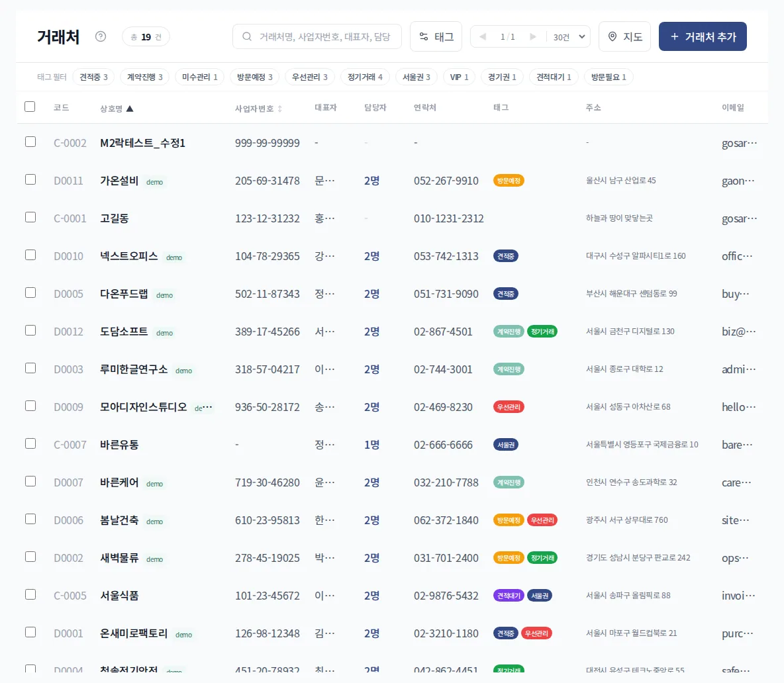Open company name 루미한글연구소

point(134,369)
